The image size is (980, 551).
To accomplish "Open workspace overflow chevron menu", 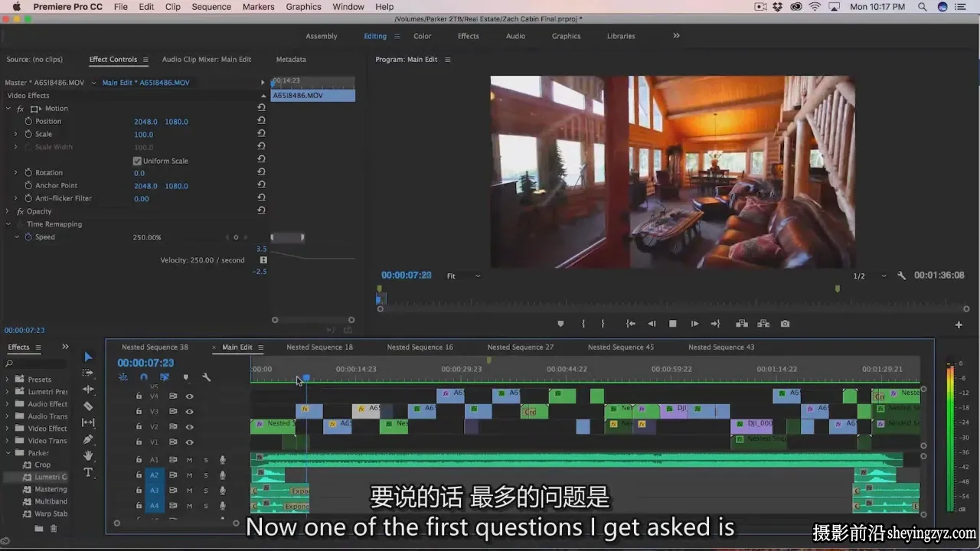I will [x=676, y=36].
